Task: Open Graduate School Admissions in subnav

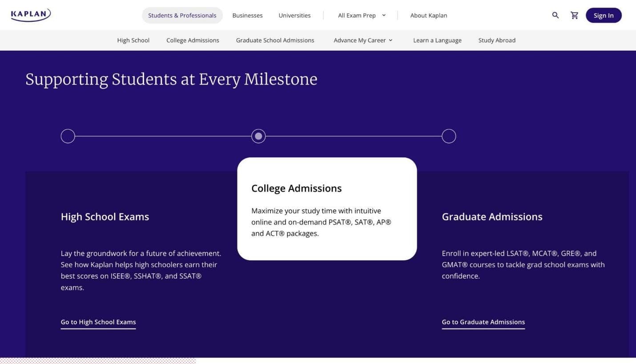Action: tap(275, 40)
